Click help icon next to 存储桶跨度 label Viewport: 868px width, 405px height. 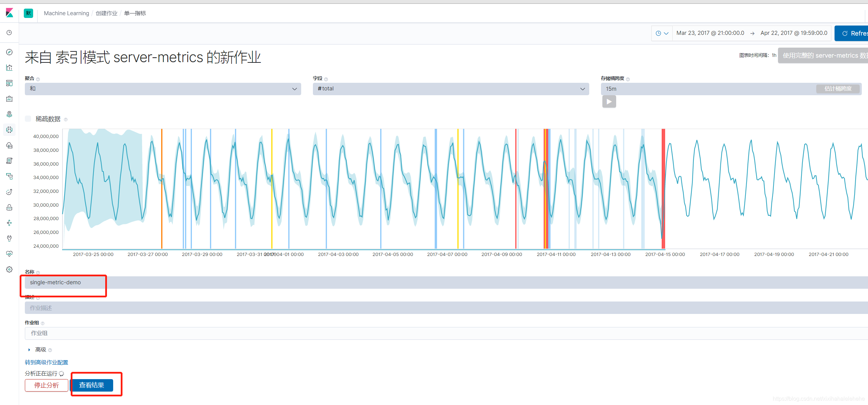(x=628, y=79)
